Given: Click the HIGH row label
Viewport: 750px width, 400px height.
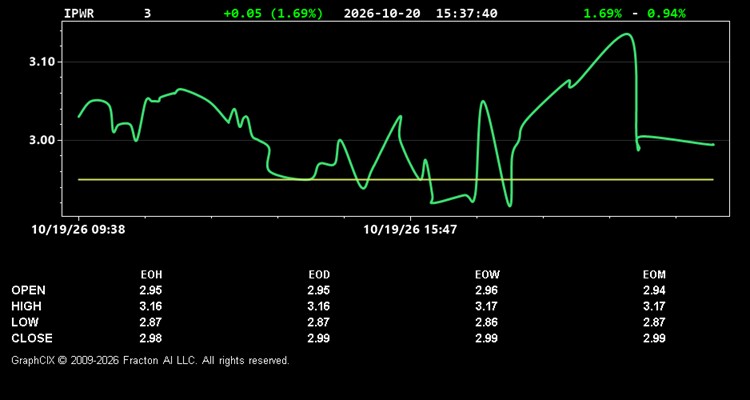Looking at the screenshot, I should (26, 306).
